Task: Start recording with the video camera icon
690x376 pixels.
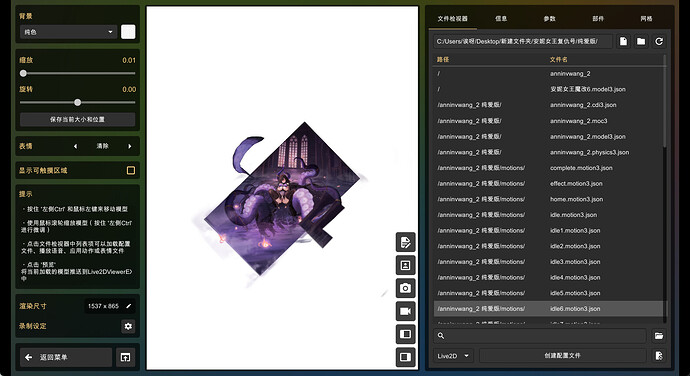Action: [405, 311]
